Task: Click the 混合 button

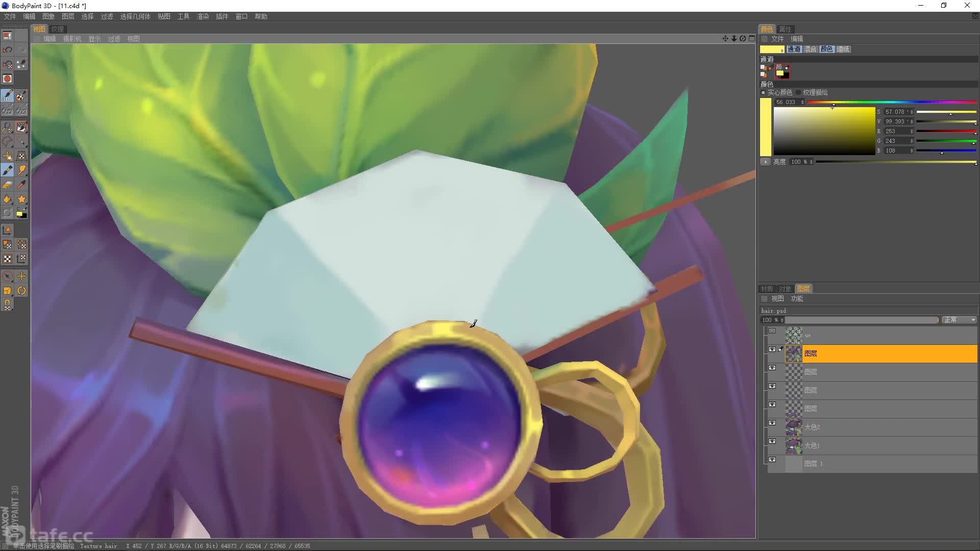Action: point(810,49)
